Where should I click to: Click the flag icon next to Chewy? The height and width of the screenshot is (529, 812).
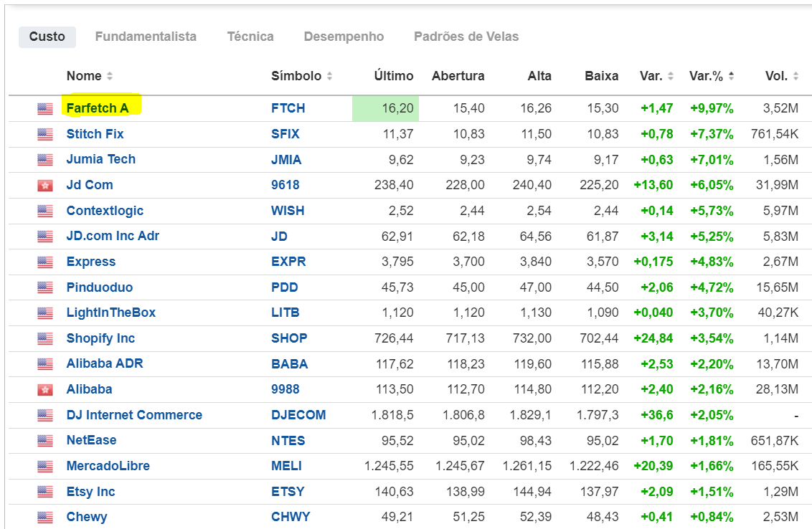point(45,518)
